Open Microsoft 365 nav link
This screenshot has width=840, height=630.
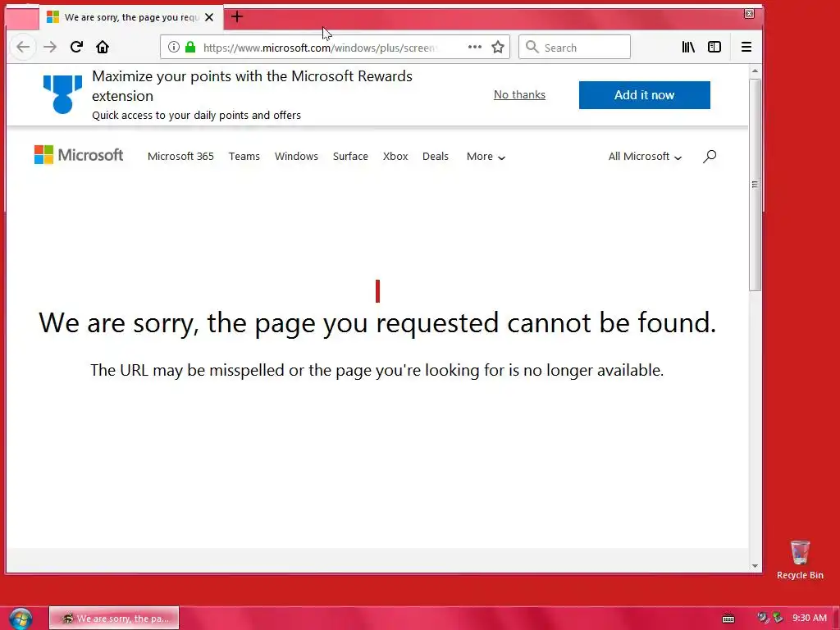(180, 157)
